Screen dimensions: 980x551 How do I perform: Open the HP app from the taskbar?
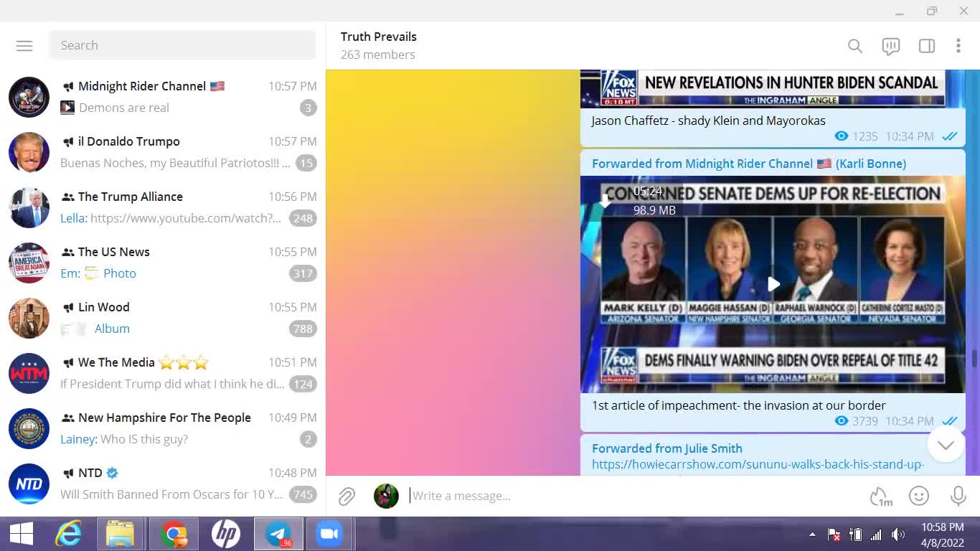(x=226, y=534)
